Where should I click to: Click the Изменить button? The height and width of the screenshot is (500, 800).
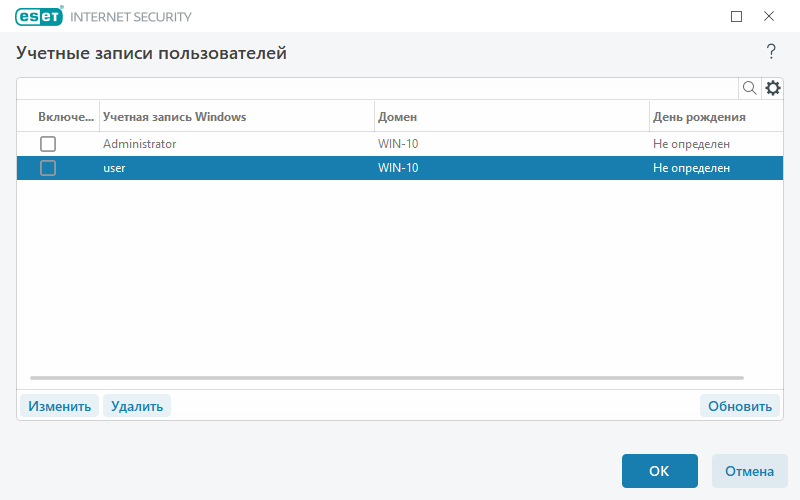pyautogui.click(x=59, y=406)
